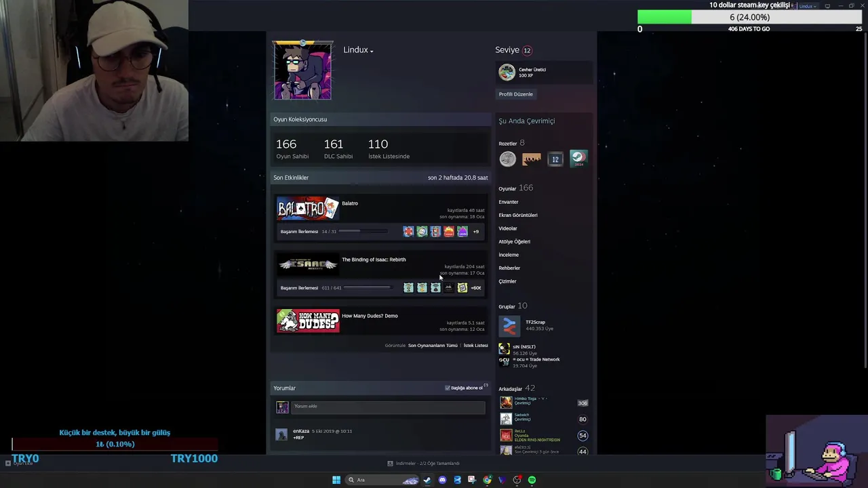The image size is (868, 488).
Task: Select Isaac's third achievement icon
Action: click(x=435, y=288)
